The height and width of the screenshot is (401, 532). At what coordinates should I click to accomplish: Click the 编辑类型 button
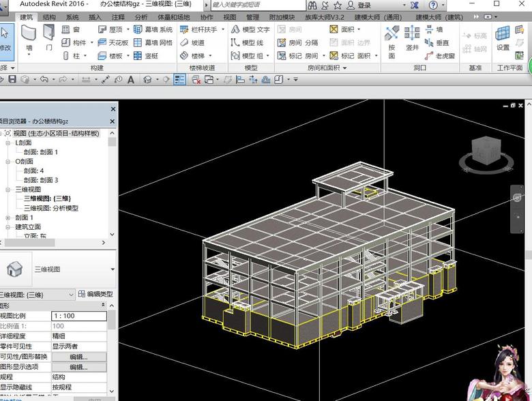point(95,294)
